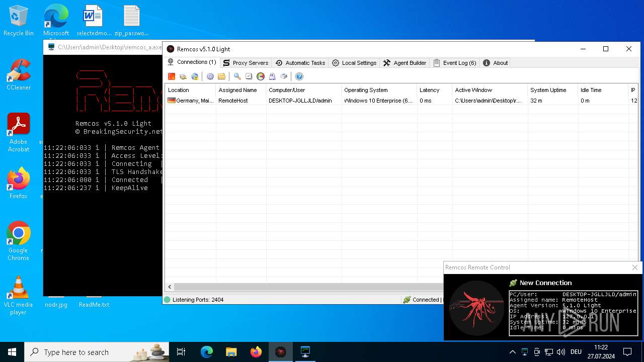Click the yellow folder toolbar icon
Screen dimensions: 644x362
point(221,76)
